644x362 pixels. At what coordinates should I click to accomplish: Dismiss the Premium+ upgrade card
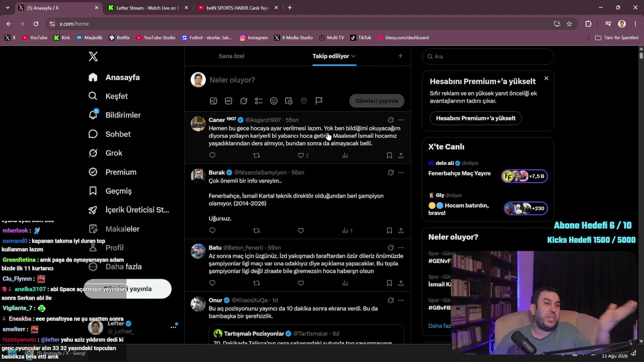[546, 78]
